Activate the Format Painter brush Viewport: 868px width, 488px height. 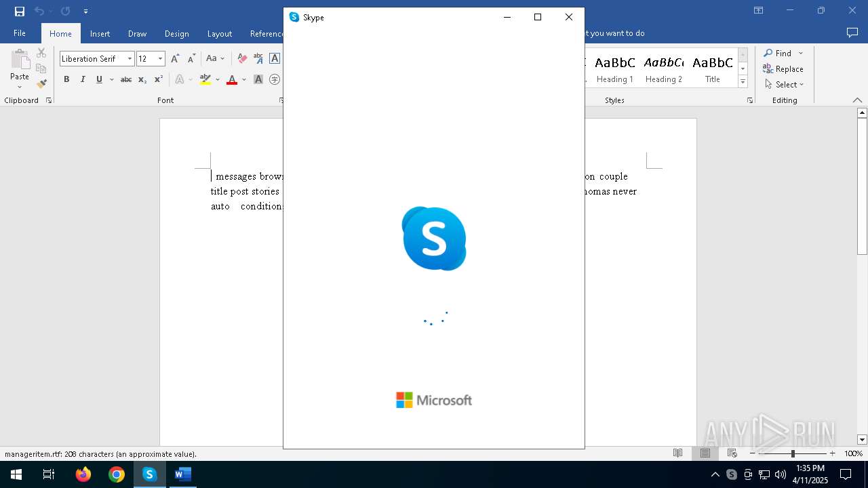[41, 84]
